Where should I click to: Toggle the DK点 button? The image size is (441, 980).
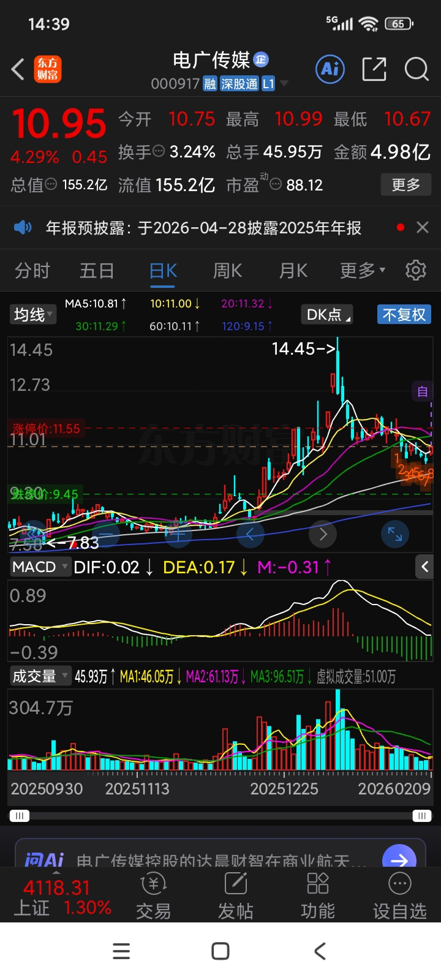point(327,315)
